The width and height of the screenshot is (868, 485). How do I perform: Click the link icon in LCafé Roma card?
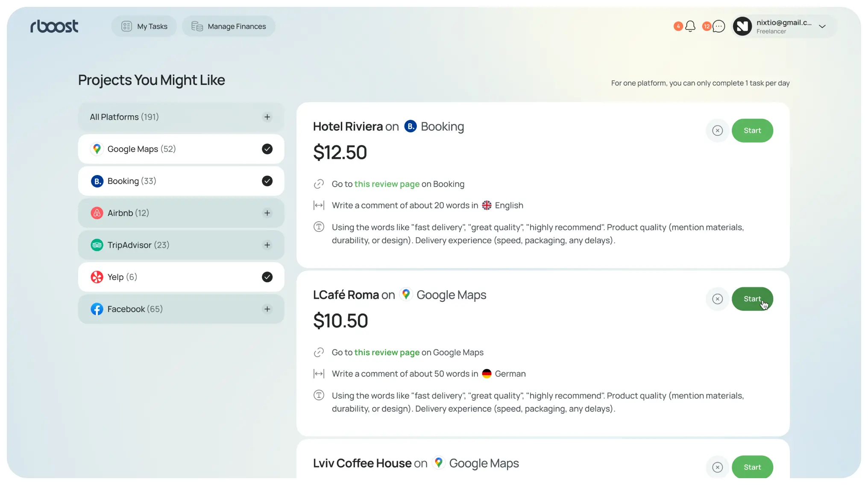319,352
